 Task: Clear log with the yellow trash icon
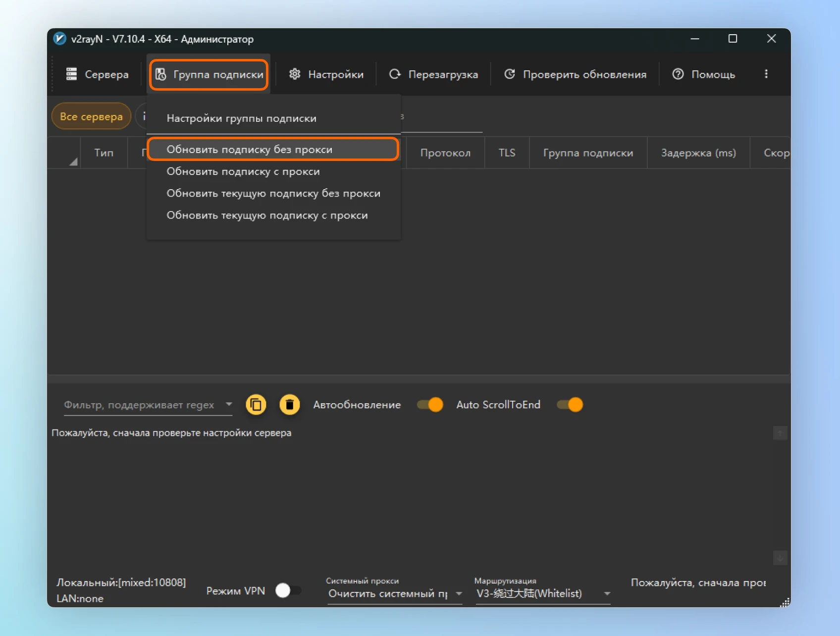tap(290, 405)
